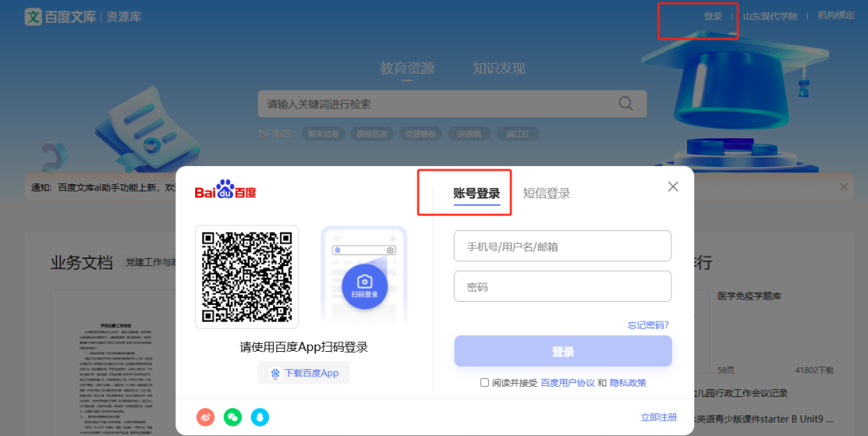Open the document preview thumbnail

click(x=114, y=362)
